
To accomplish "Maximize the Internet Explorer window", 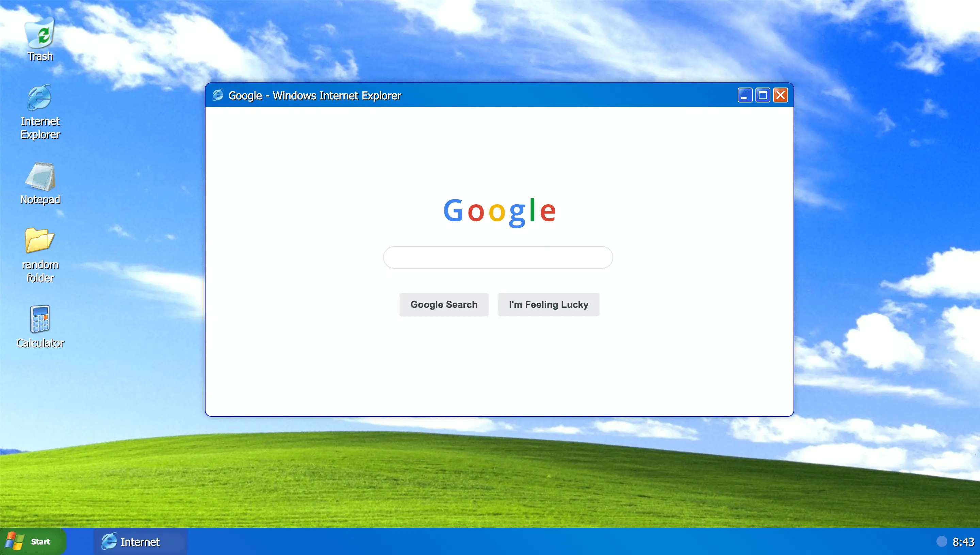I will [763, 95].
